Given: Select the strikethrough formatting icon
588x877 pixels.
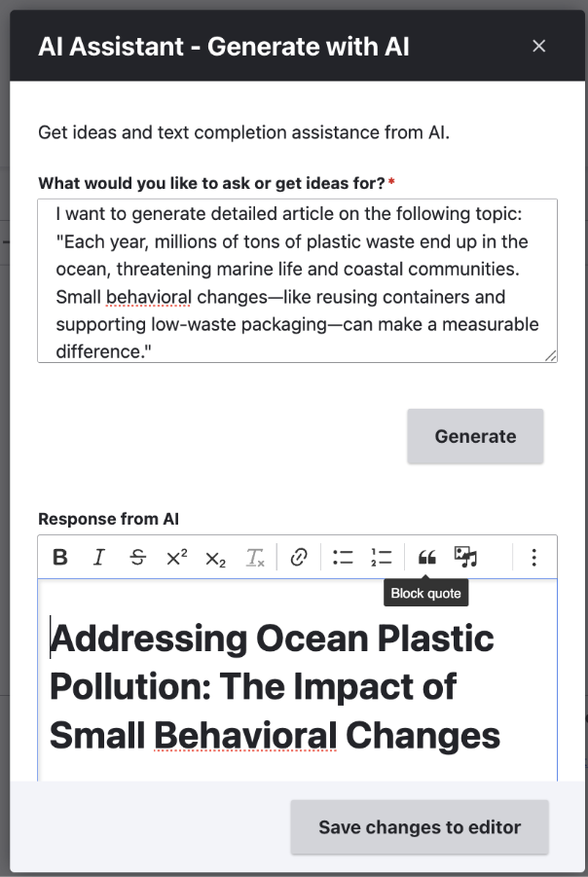Looking at the screenshot, I should tap(137, 557).
